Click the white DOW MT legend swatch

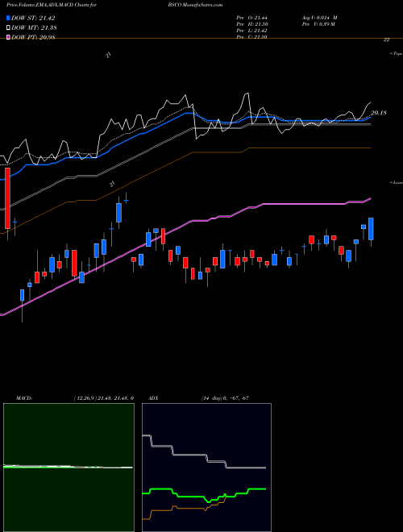[x=9, y=28]
